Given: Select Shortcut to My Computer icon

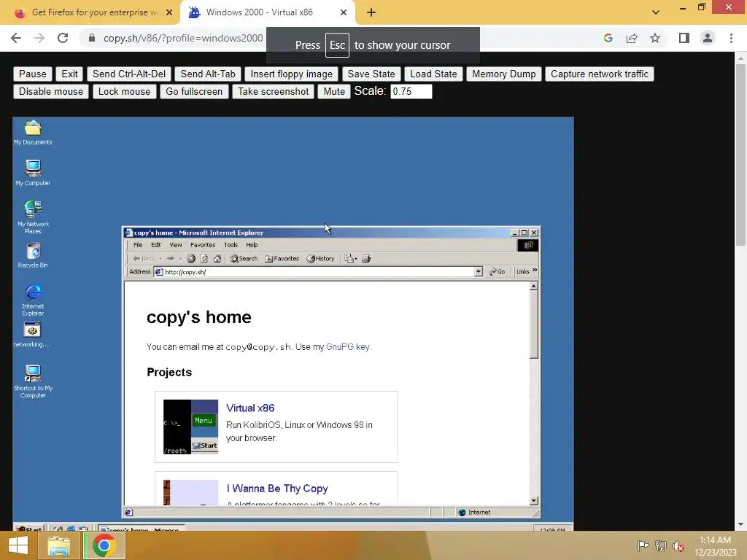Looking at the screenshot, I should pos(33,381).
